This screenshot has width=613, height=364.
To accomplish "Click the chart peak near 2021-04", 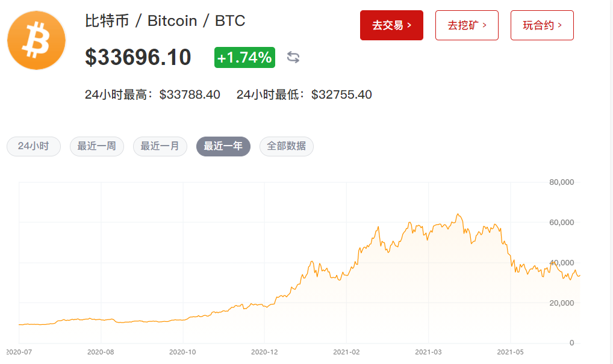I will 458,214.
